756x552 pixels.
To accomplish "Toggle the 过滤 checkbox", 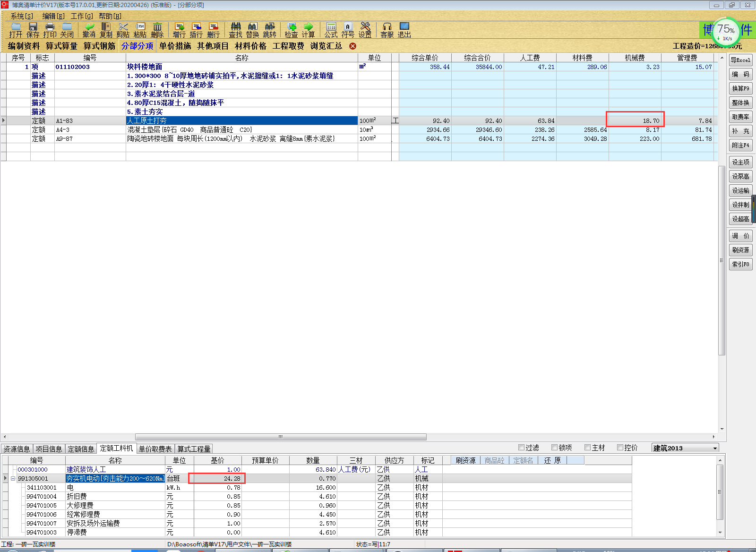I will [522, 447].
